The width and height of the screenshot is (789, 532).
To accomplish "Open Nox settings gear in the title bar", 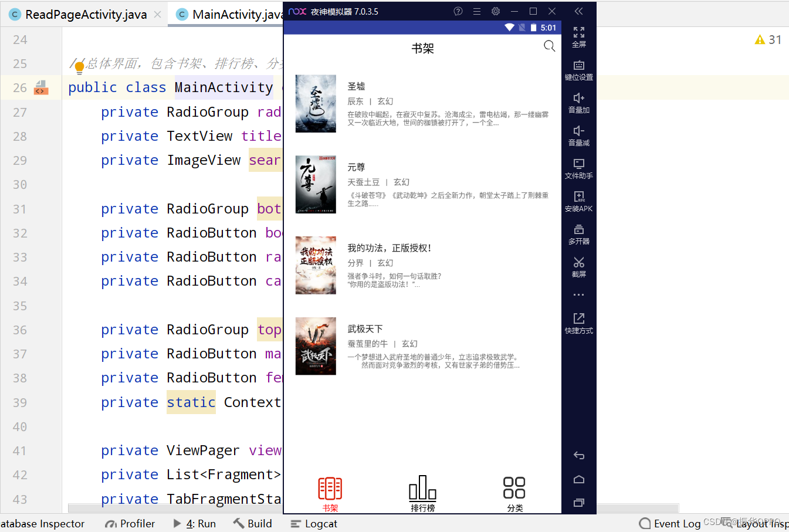I will (496, 11).
